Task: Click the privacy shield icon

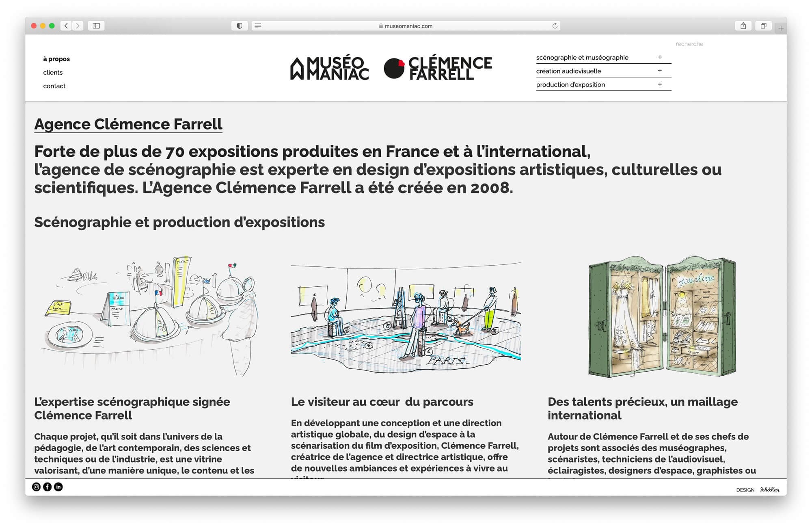Action: [x=240, y=26]
